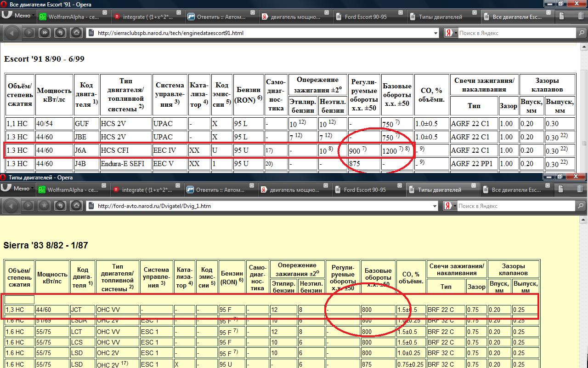The image size is (588, 368).
Task: Click Back button in Escort '91 window
Action: pyautogui.click(x=12, y=33)
